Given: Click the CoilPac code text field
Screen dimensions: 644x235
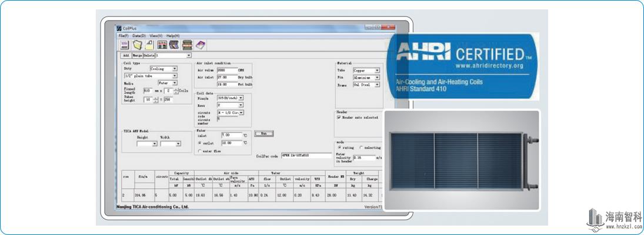Looking at the screenshot, I should click(x=306, y=156).
